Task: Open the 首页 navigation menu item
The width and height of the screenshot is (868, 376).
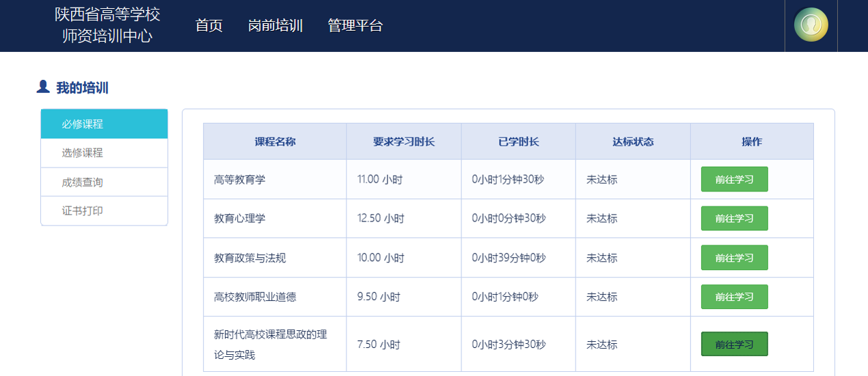Action: point(209,26)
